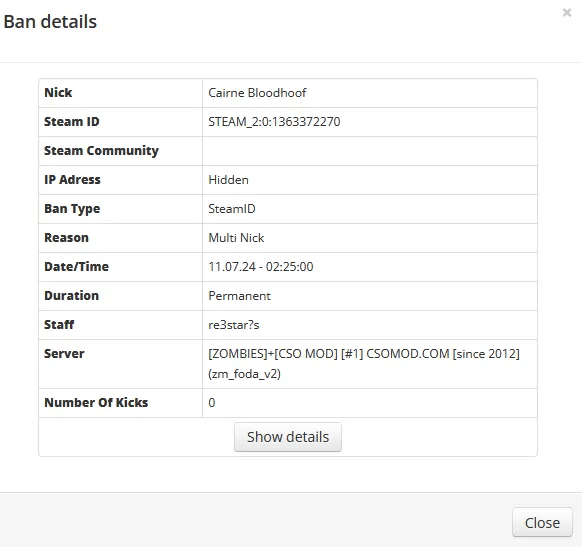
Task: Click the Multi Nick reason text
Action: pos(236,238)
